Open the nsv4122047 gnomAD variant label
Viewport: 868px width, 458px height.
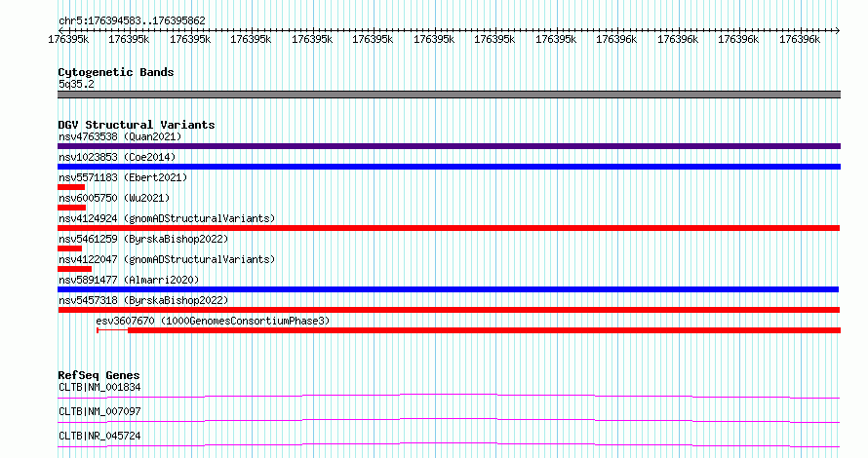click(x=167, y=259)
